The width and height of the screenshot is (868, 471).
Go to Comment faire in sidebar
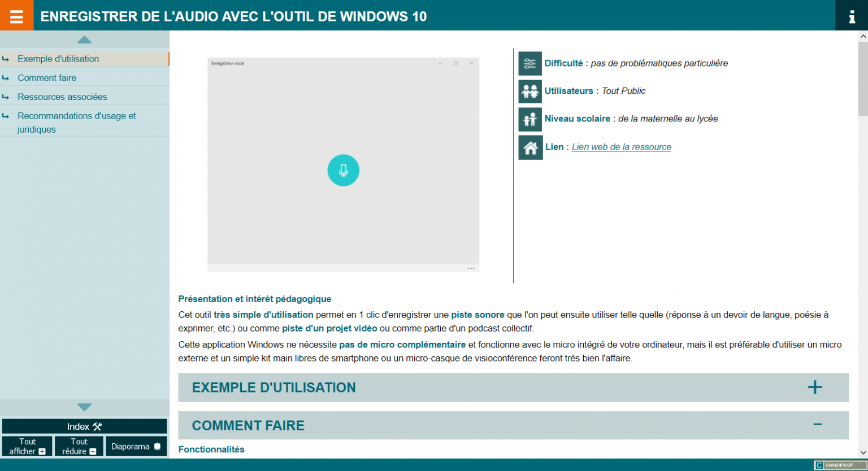click(47, 78)
